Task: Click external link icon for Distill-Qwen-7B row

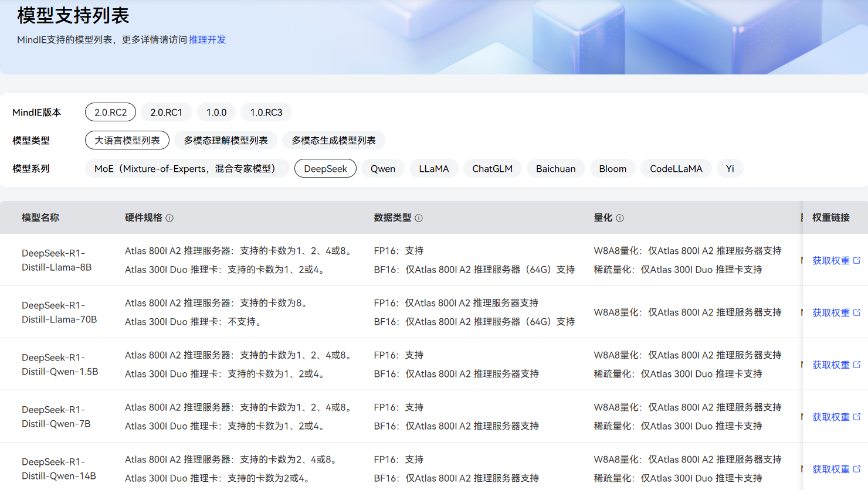Action: click(857, 417)
